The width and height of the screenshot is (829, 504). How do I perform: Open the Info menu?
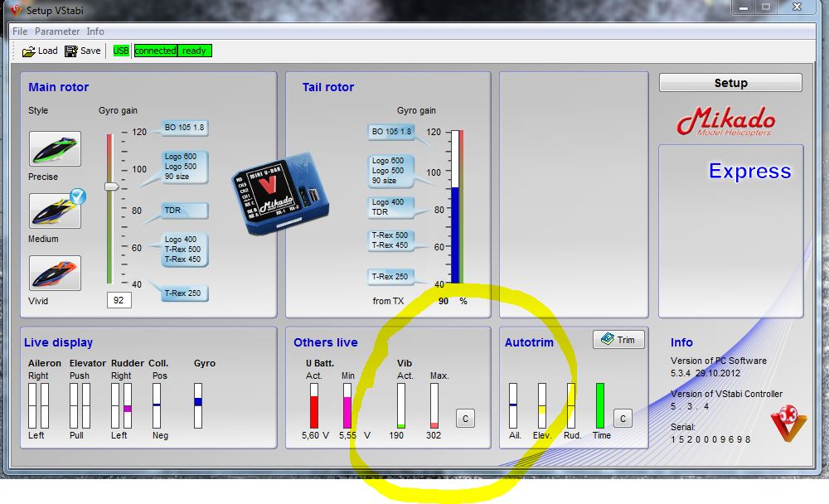coord(95,31)
